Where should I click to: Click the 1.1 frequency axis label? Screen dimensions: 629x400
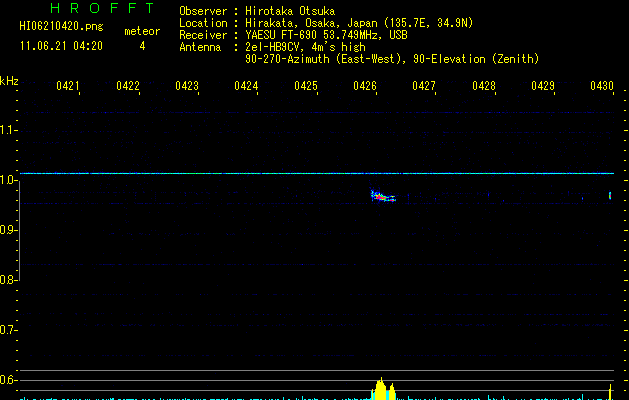[8, 130]
